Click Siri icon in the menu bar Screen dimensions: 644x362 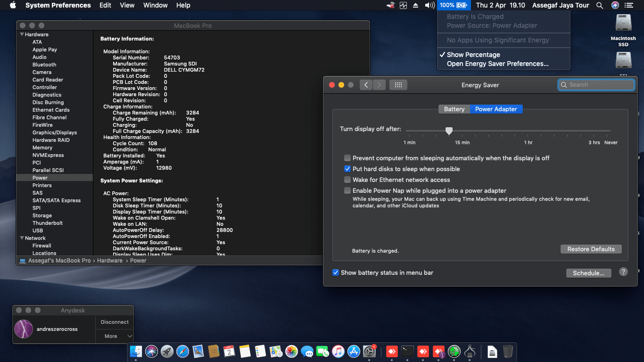coord(615,5)
